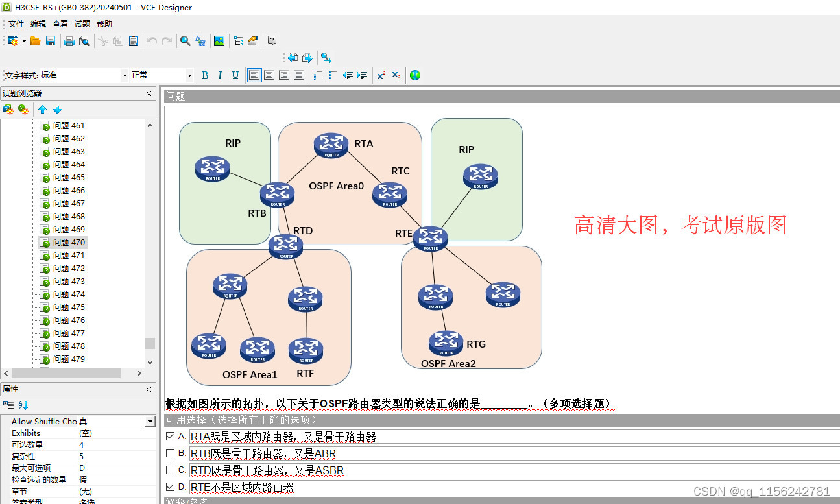Open Help using the question mark icon
This screenshot has height=504, width=840.
click(x=271, y=41)
